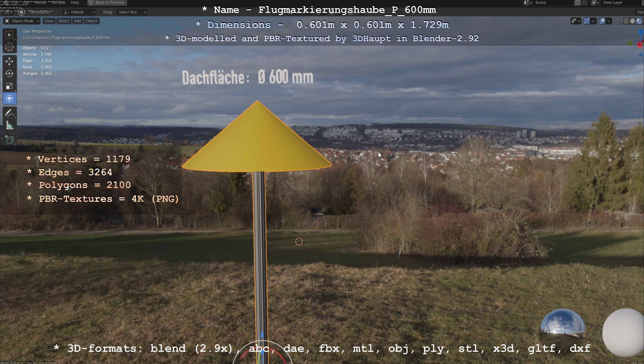Expand the overlays options arrow
This screenshot has width=644, height=364.
pos(609,21)
